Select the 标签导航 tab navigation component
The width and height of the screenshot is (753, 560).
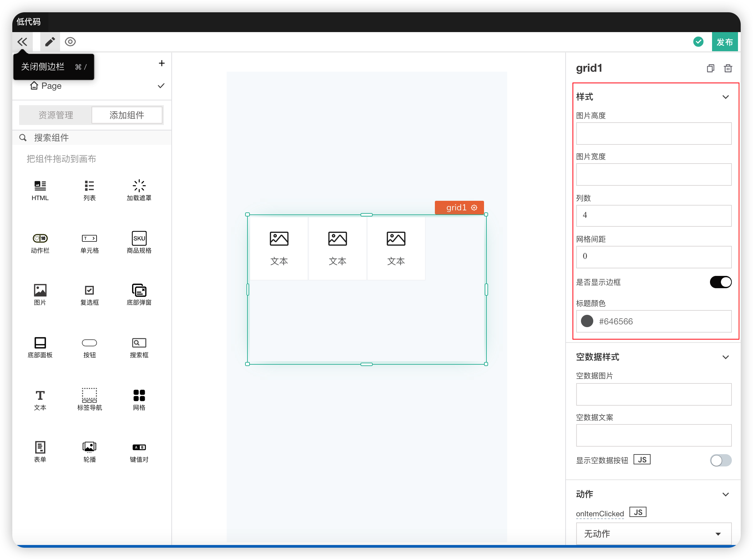click(x=89, y=395)
